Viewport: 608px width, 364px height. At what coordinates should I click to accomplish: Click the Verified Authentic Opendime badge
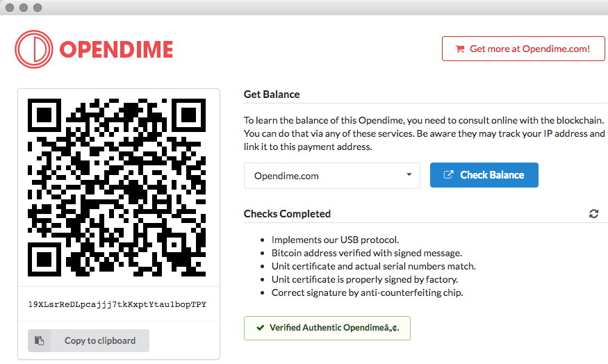(327, 328)
